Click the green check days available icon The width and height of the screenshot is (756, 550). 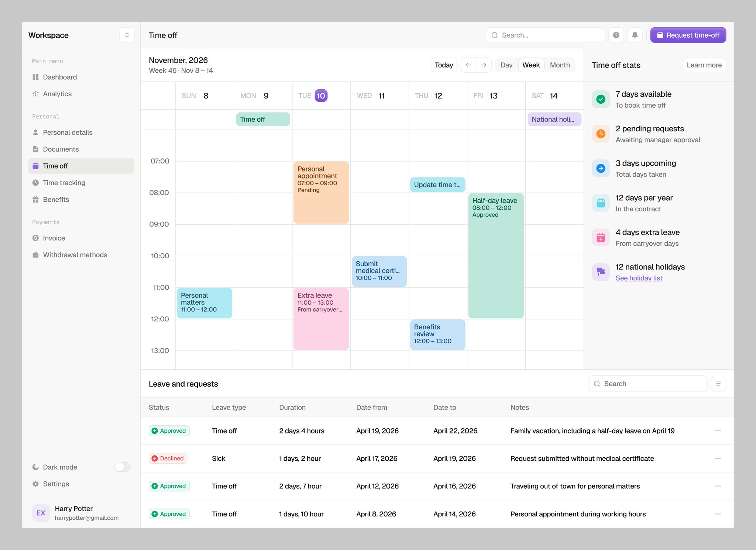click(x=601, y=99)
